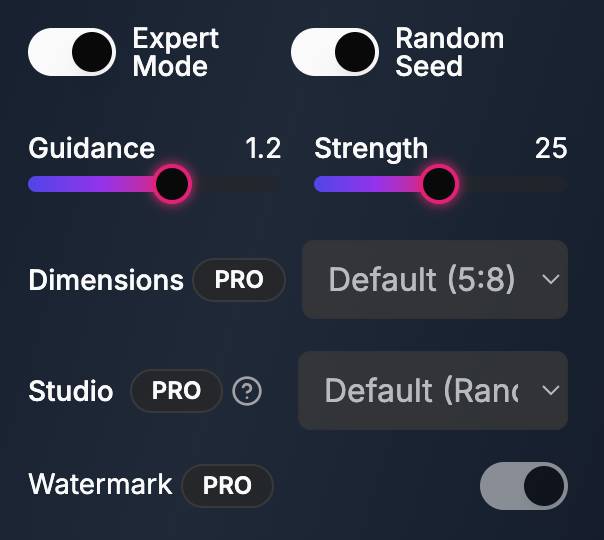Click the PRO badge next to Watermark

(x=227, y=486)
